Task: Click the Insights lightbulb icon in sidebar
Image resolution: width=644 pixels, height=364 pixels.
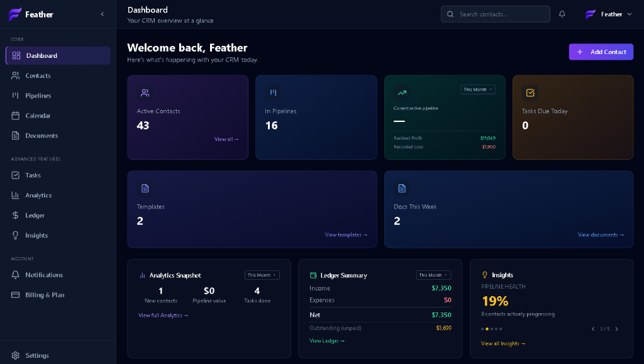Action: 15,235
